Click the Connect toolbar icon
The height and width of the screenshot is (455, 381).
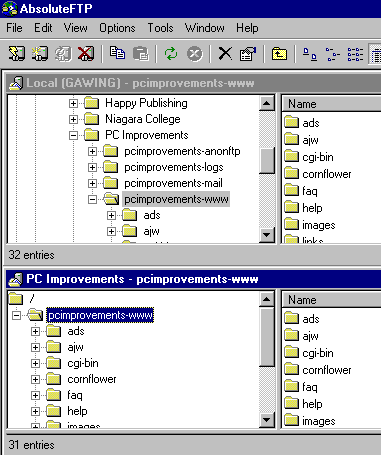(x=17, y=54)
